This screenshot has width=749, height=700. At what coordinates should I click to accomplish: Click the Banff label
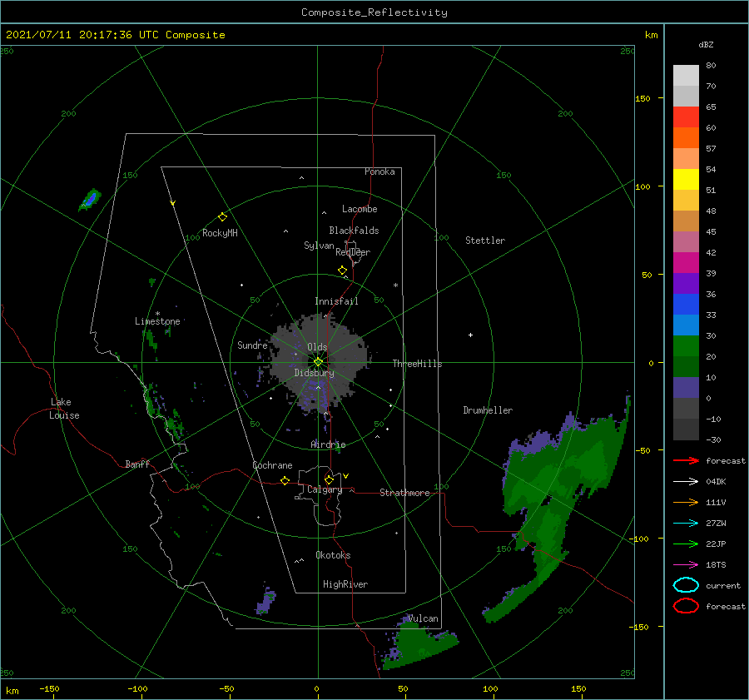(x=137, y=464)
